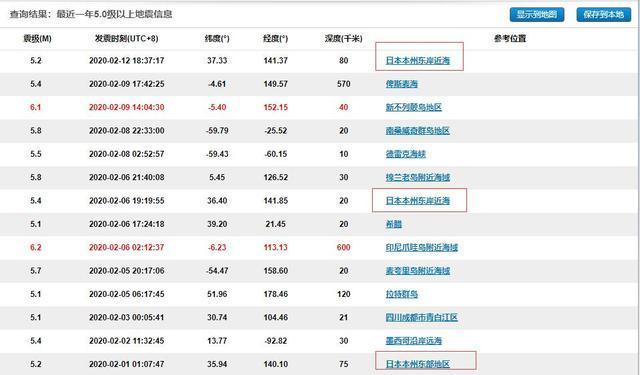The image size is (640, 375).
Task: Select the time cell 2020-02-08 02:52:57
Action: [x=127, y=154]
